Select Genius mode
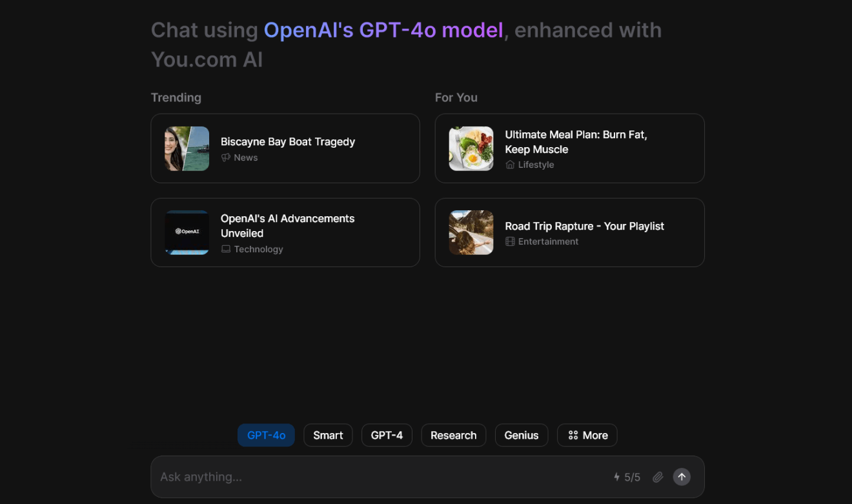The width and height of the screenshot is (852, 504). [521, 435]
